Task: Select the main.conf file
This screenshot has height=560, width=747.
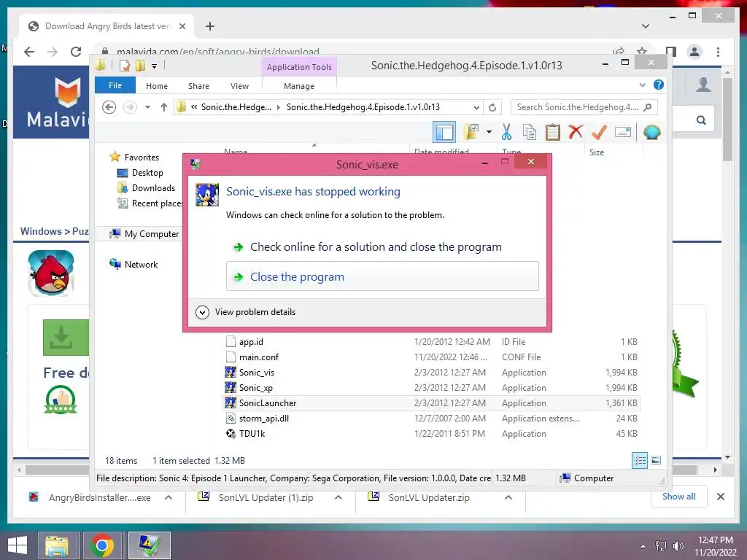Action: [x=431, y=357]
